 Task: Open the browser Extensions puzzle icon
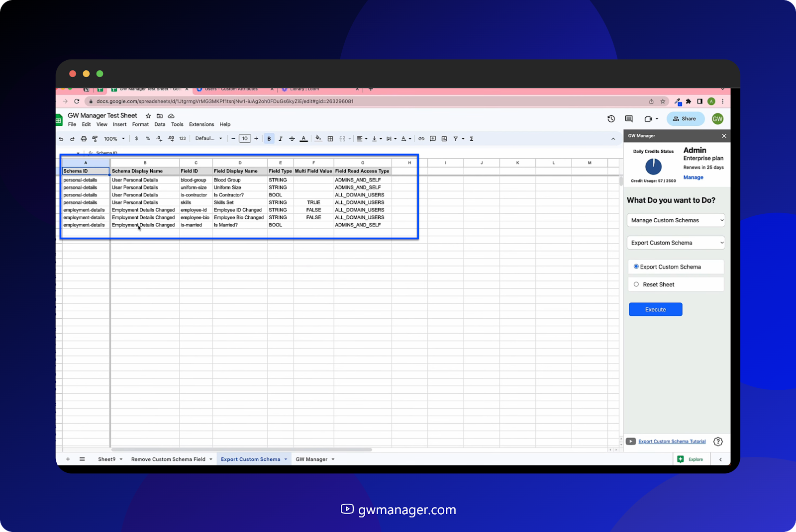(x=689, y=101)
